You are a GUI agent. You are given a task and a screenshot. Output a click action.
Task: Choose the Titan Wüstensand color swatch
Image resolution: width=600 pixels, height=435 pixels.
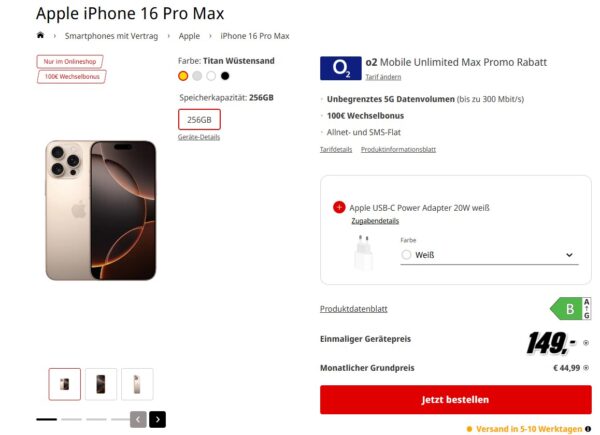(183, 76)
